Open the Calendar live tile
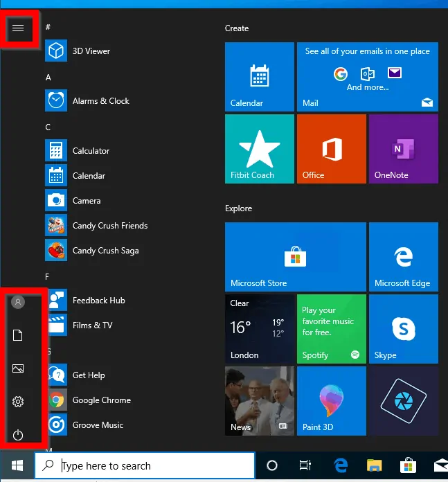The height and width of the screenshot is (482, 448). pos(260,77)
